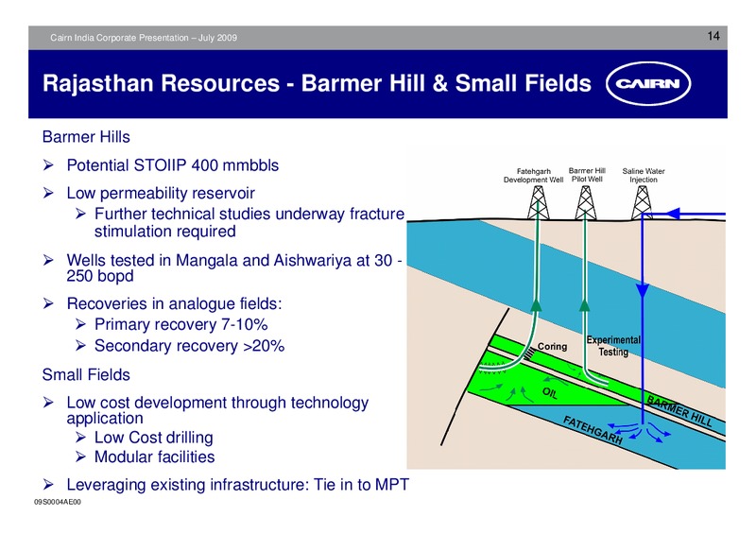Click green upward arrow on Pilot Well
This screenshot has width=756, height=534.
(584, 305)
